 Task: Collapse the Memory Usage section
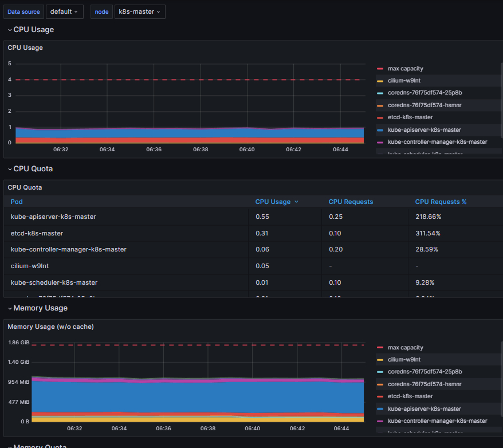pyautogui.click(x=38, y=308)
